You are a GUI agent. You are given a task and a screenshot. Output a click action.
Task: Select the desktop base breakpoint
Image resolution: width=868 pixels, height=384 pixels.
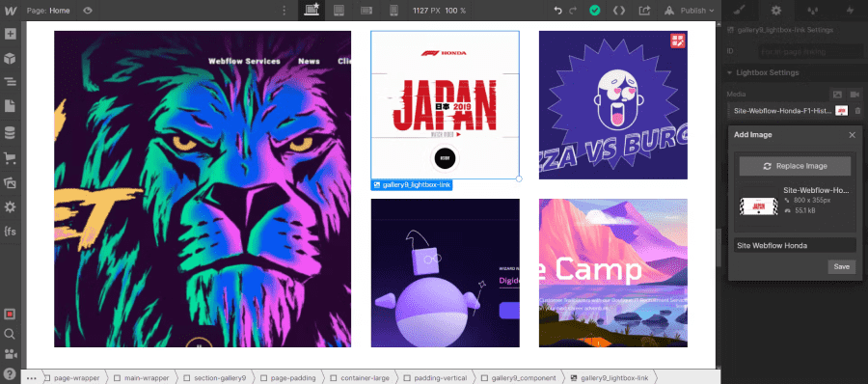pyautogui.click(x=312, y=10)
